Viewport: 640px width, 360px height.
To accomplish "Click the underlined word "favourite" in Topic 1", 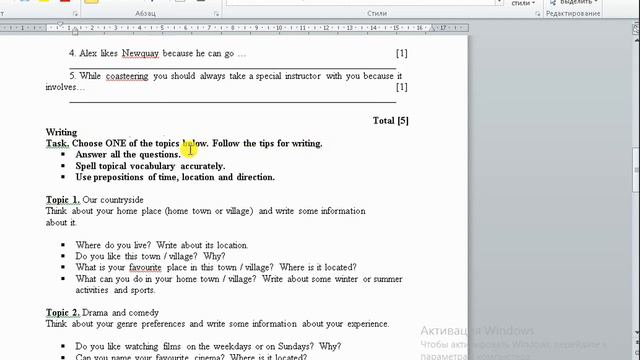I will coord(145,267).
